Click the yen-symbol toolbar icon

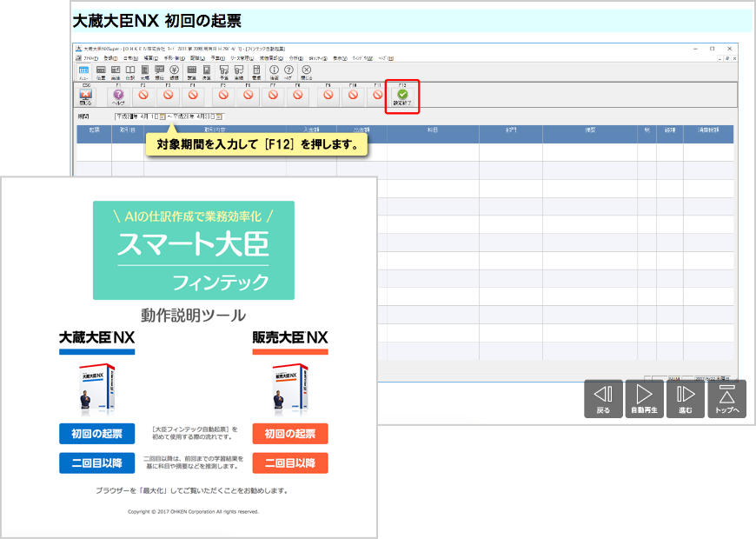174,72
